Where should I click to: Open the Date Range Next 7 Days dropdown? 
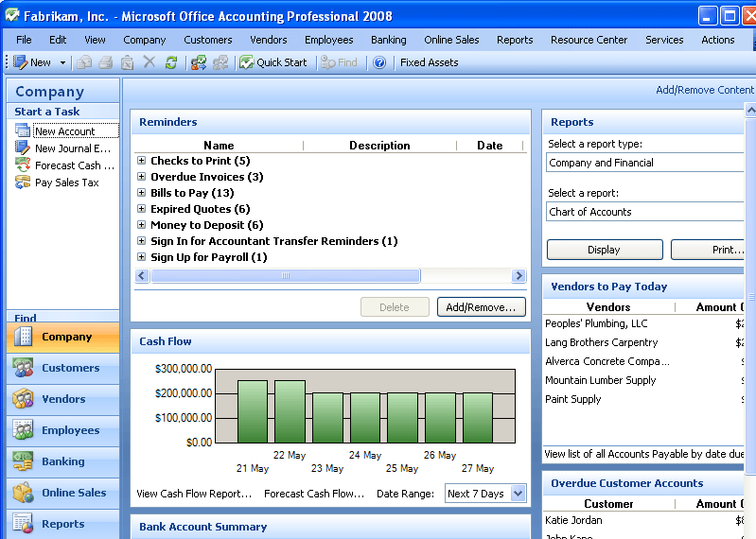click(519, 494)
